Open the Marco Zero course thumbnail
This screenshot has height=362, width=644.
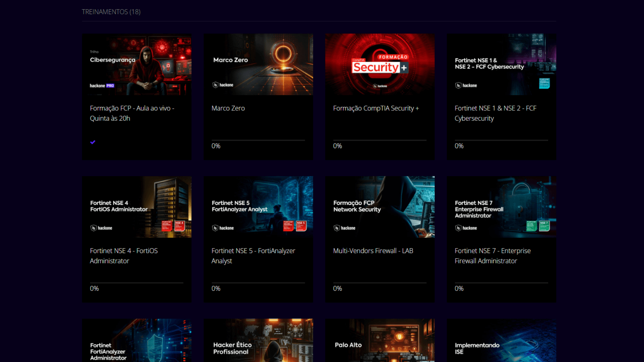[258, 64]
